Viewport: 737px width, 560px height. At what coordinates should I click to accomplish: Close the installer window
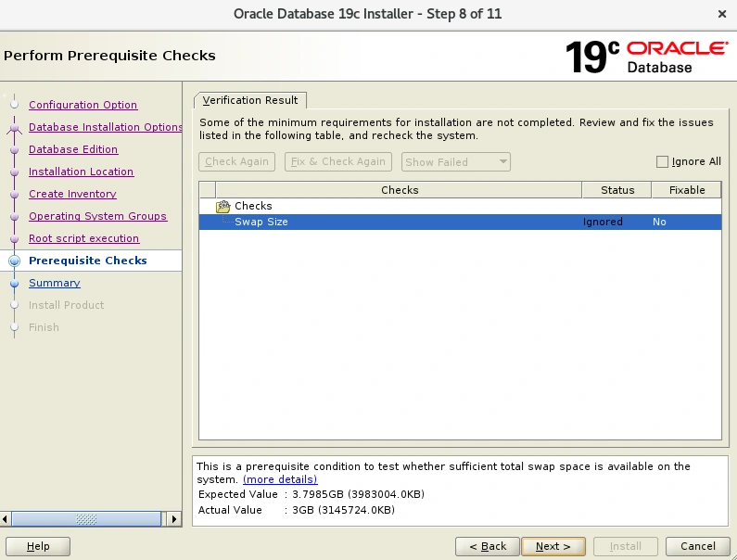coord(722,14)
